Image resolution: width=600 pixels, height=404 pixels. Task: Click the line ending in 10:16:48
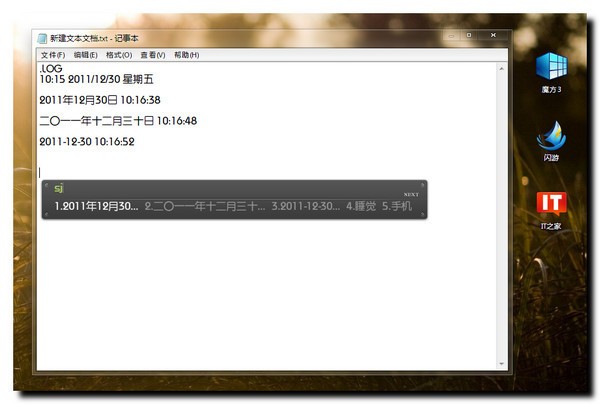coord(118,121)
